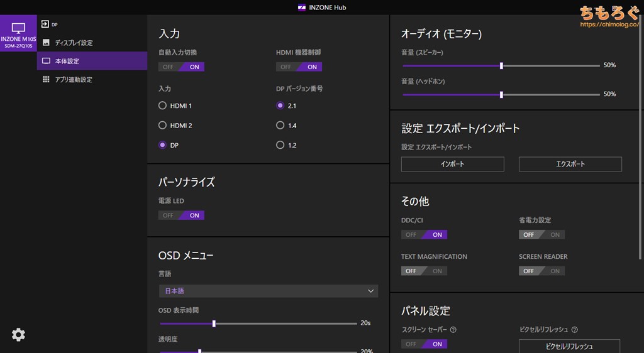Click the その他 section heading
The height and width of the screenshot is (353, 644).
(x=415, y=201)
